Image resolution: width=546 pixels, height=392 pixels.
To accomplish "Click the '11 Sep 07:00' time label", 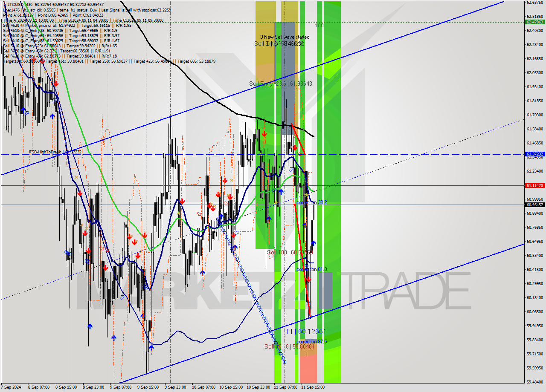I will 285,387.
